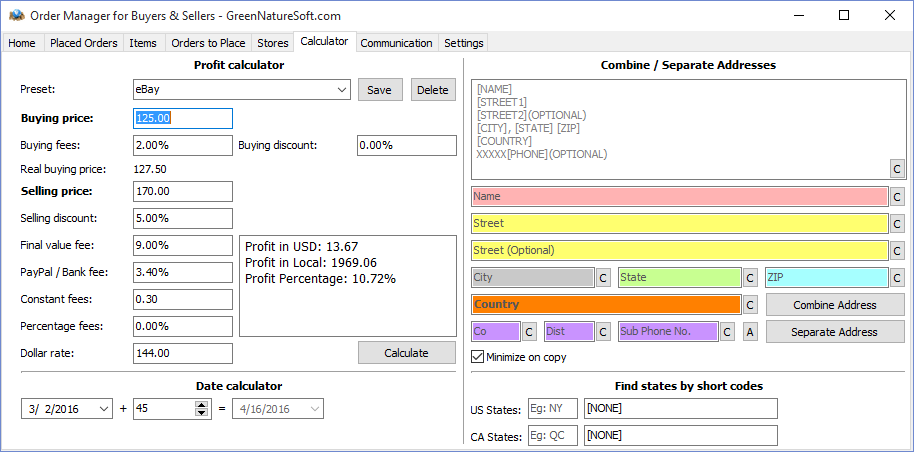Open the Placed Orders tab

pyautogui.click(x=83, y=43)
